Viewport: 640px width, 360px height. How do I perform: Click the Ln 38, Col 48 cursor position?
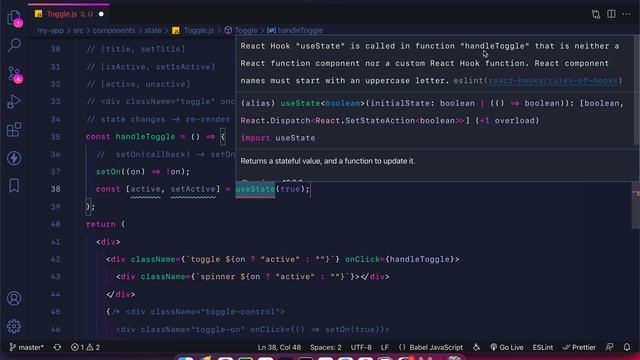279,347
